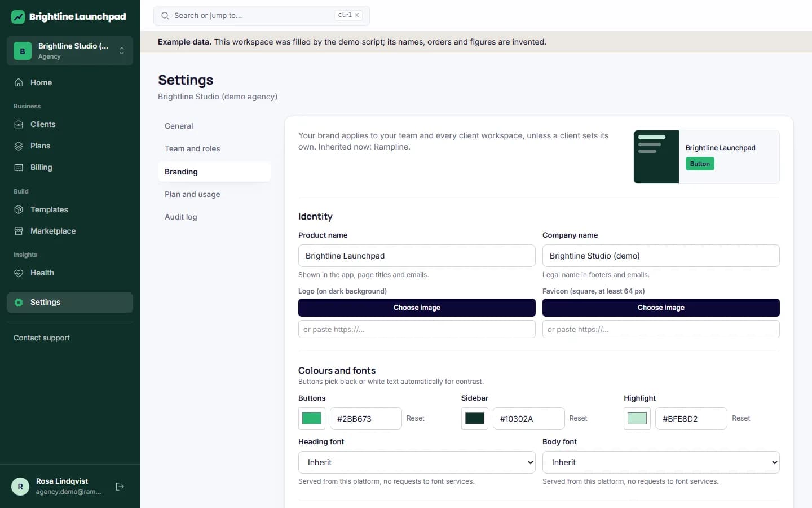Click the Settings gear icon

point(19,302)
